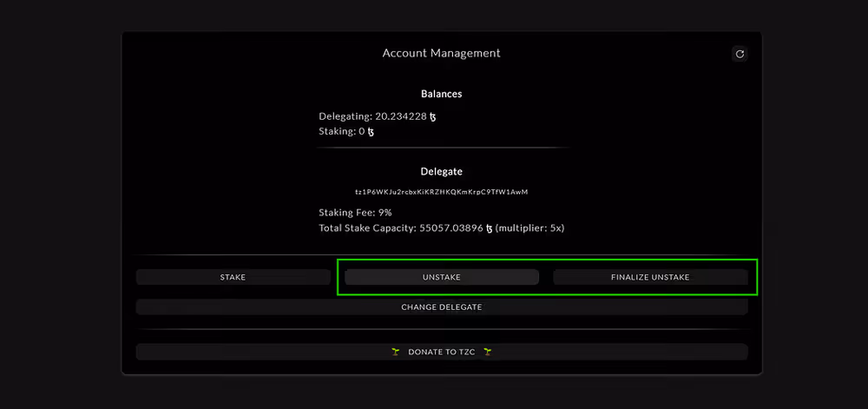
Task: Open the CHANGE DELEGATE option
Action: [x=441, y=307]
